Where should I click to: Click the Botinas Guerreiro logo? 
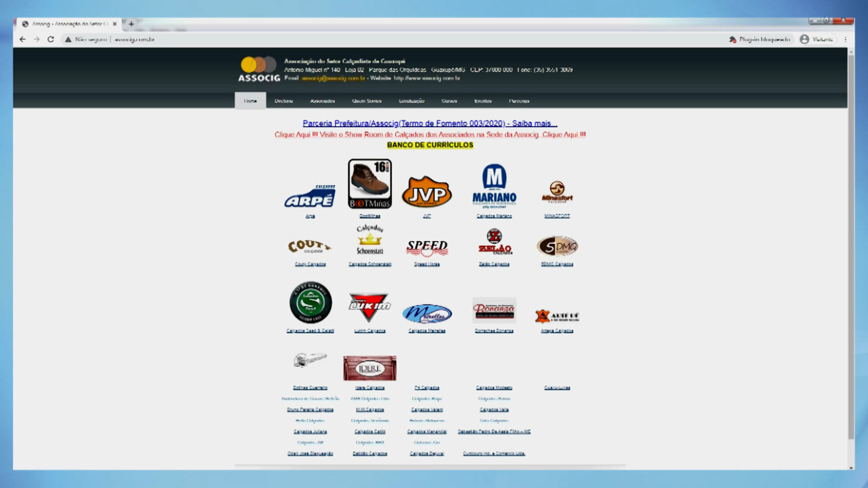(x=310, y=360)
